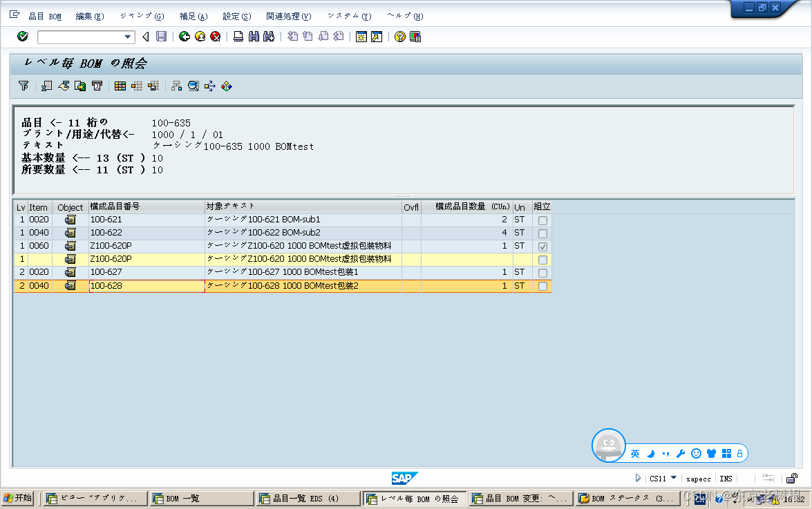Click the red Cancel icon
The width and height of the screenshot is (812, 509).
pyautogui.click(x=215, y=36)
